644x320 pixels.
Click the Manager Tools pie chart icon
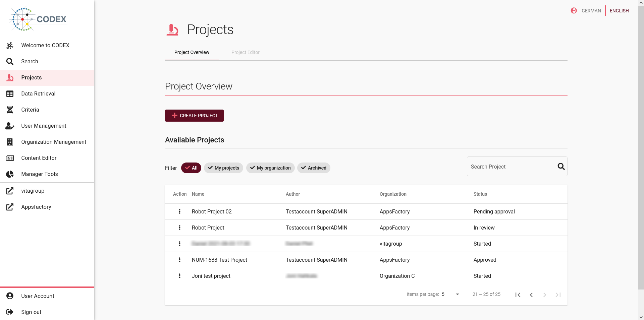[x=10, y=174]
